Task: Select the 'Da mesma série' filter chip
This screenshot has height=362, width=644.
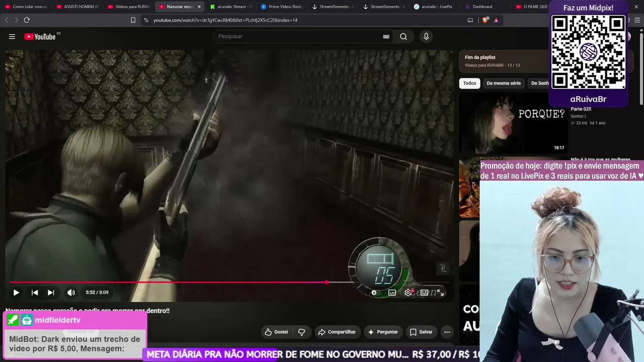Action: tap(504, 83)
